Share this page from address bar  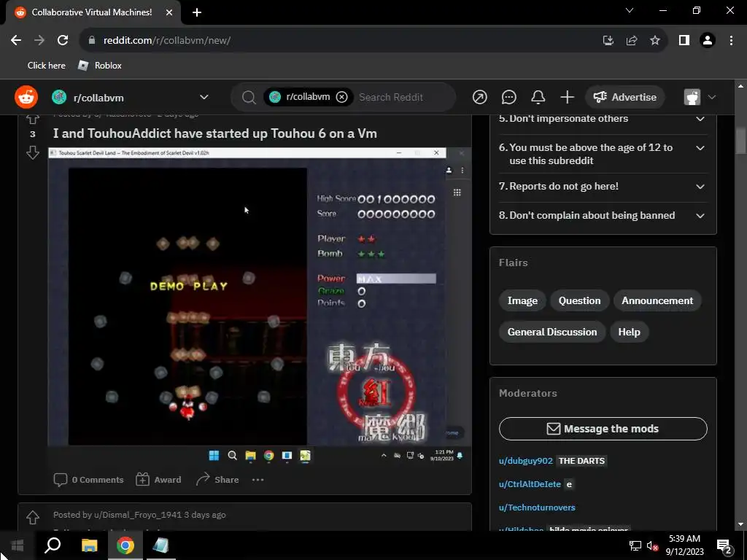(x=632, y=40)
